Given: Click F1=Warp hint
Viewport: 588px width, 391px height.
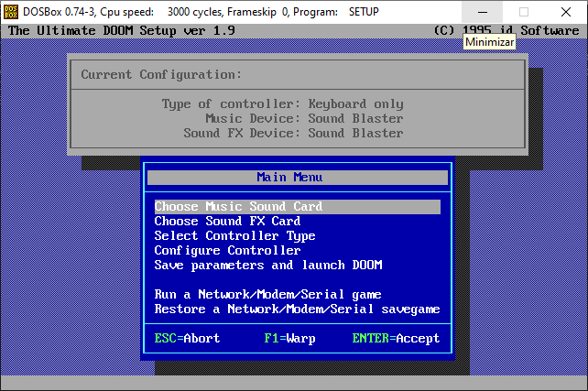Looking at the screenshot, I should [x=289, y=339].
